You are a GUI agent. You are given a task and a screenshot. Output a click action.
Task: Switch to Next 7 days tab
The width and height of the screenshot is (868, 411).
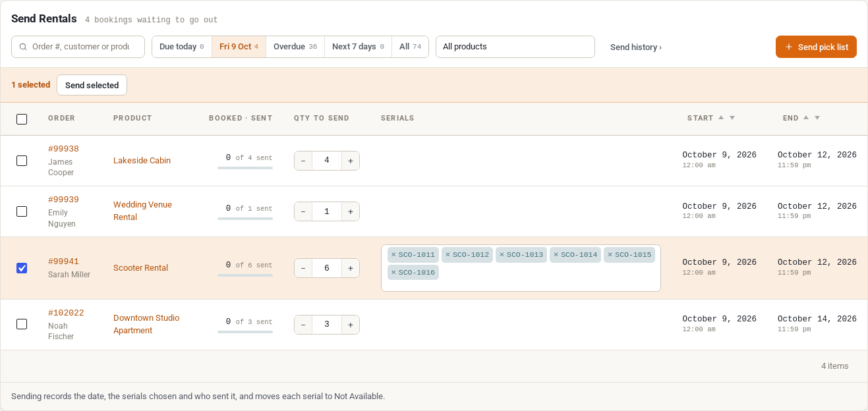(x=358, y=47)
